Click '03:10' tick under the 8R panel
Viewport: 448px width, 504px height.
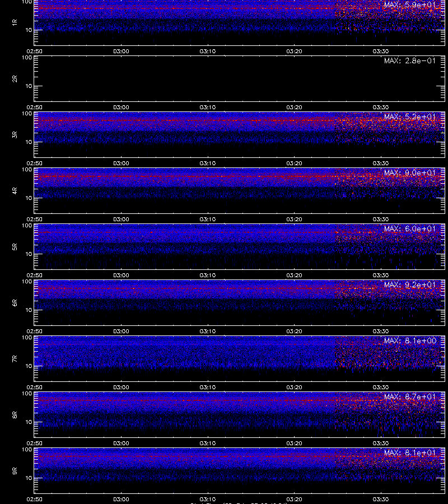pyautogui.click(x=208, y=444)
